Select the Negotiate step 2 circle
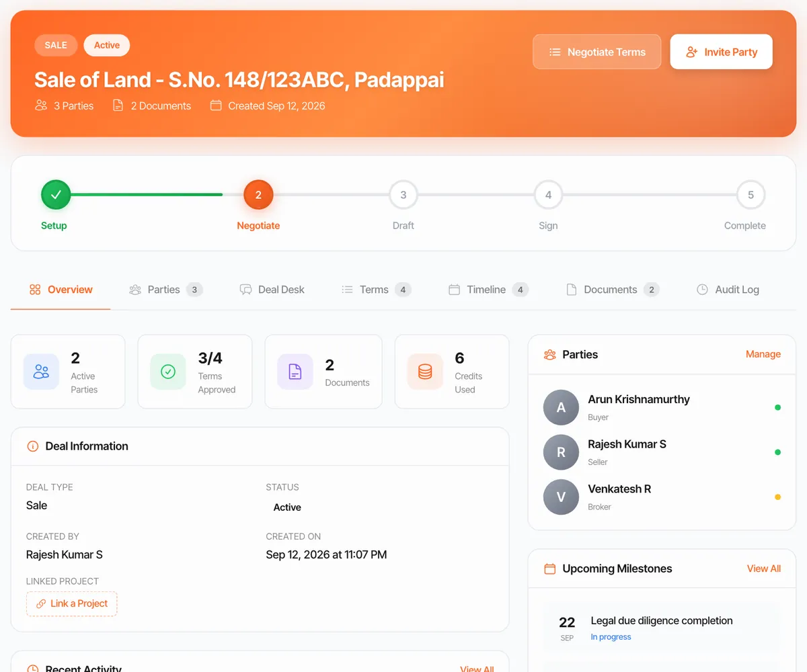This screenshot has width=807, height=672. tap(258, 195)
